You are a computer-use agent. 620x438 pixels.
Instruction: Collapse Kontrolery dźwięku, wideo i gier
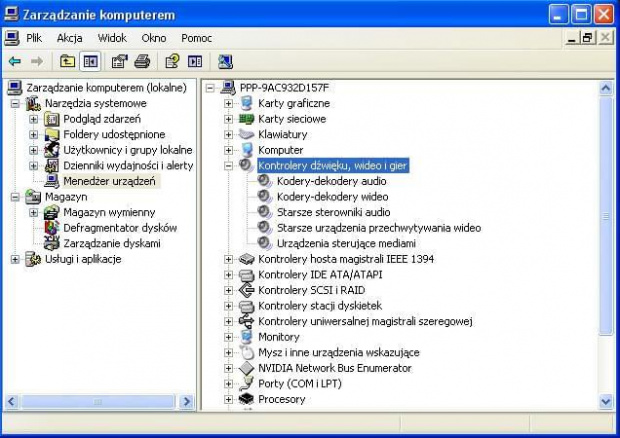[228, 166]
